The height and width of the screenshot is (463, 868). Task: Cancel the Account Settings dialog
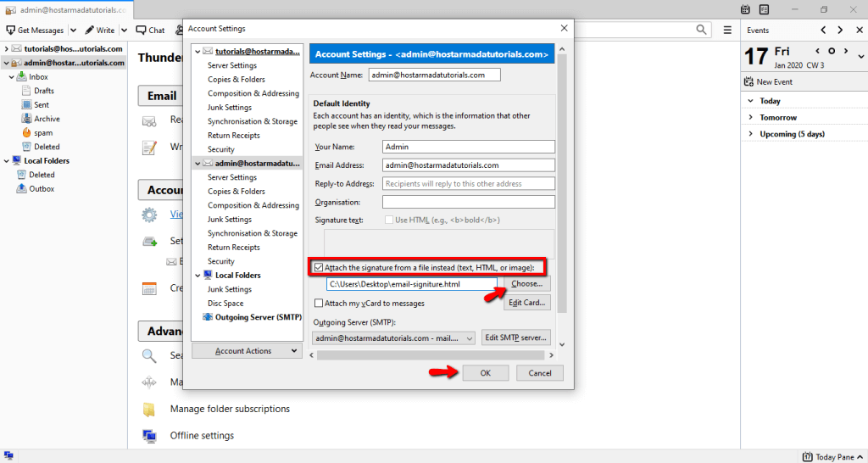click(x=540, y=373)
